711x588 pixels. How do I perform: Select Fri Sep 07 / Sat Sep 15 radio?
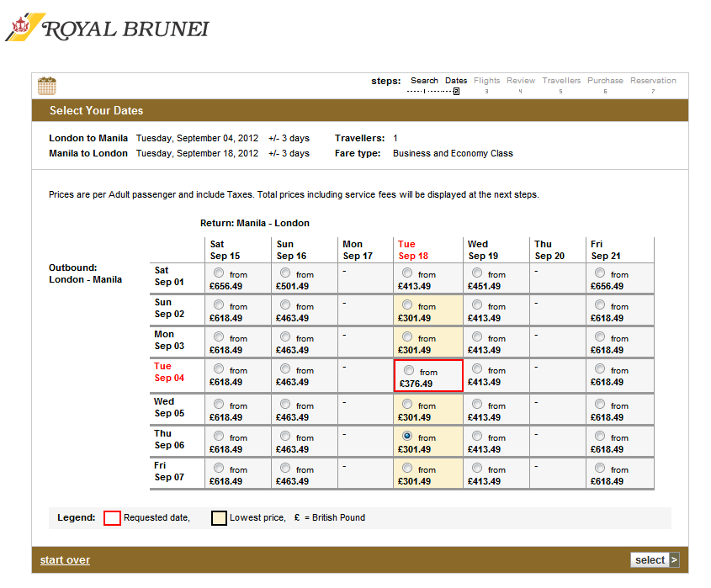click(219, 468)
